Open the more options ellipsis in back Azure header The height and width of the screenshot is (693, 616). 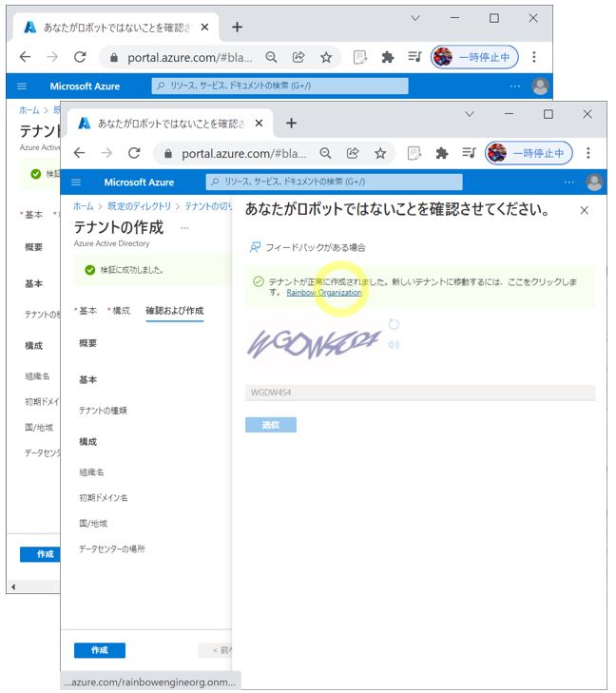coord(515,87)
